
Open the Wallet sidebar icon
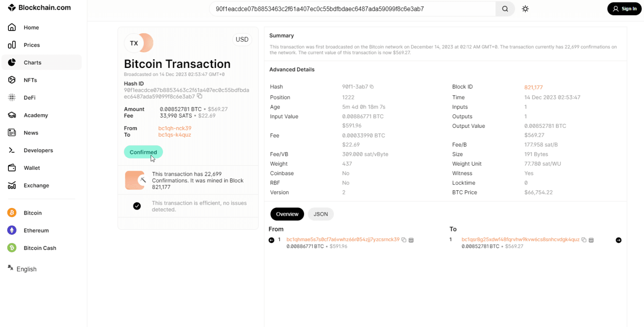pos(12,168)
